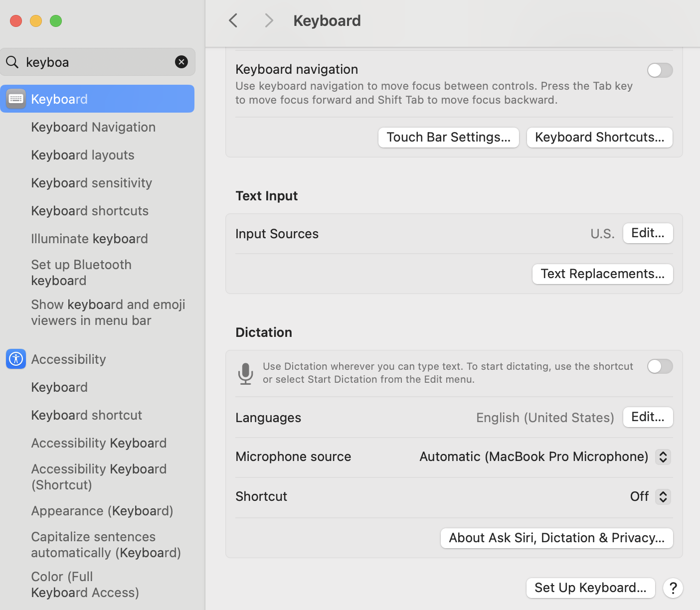700x610 pixels.
Task: Open Text Replacements
Action: point(603,274)
